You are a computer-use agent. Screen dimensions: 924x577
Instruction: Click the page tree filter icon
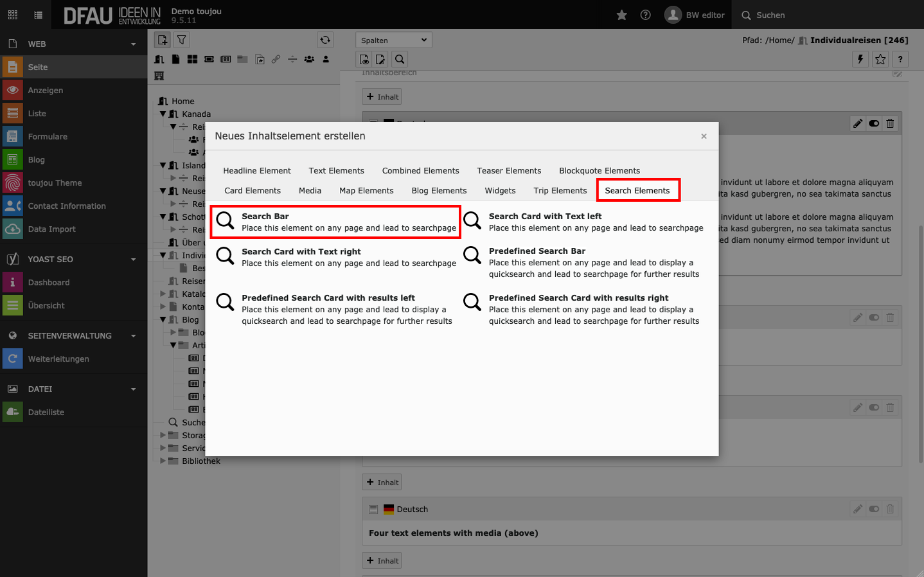click(x=182, y=40)
